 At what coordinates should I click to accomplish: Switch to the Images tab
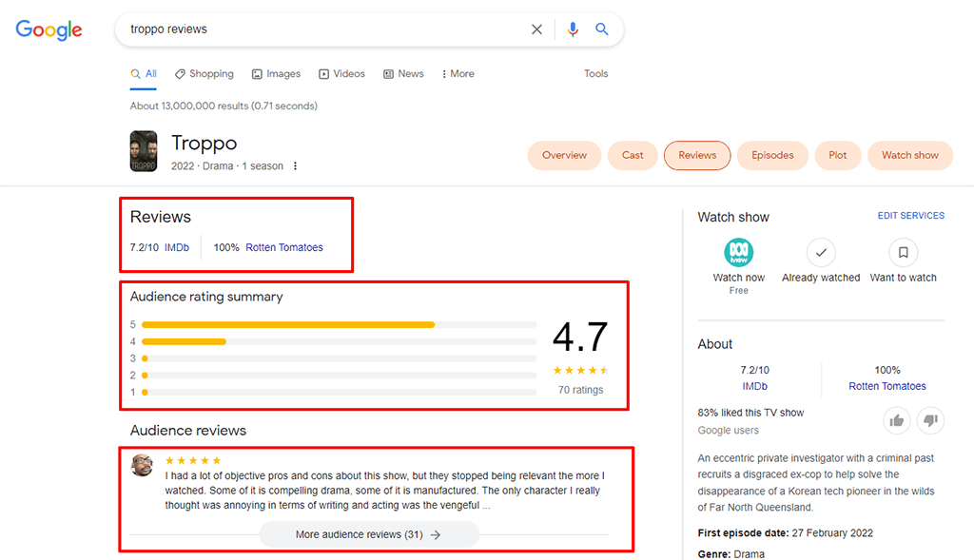click(x=276, y=74)
